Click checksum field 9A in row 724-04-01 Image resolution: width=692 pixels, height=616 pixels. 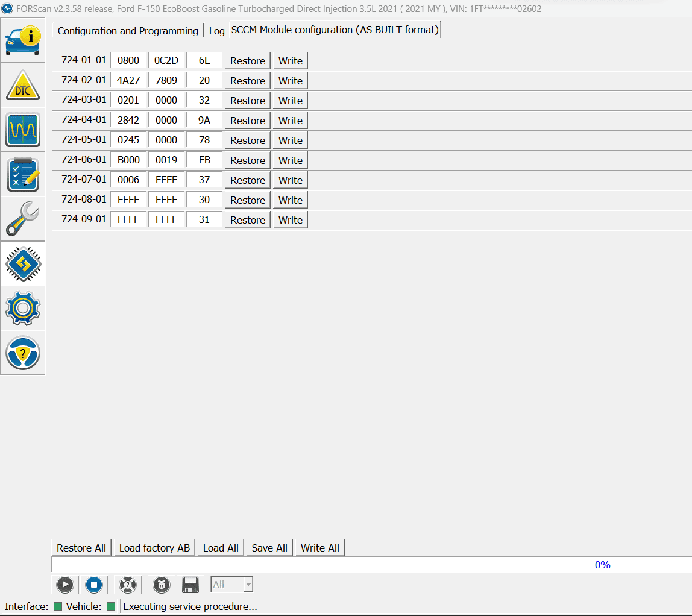click(x=204, y=120)
